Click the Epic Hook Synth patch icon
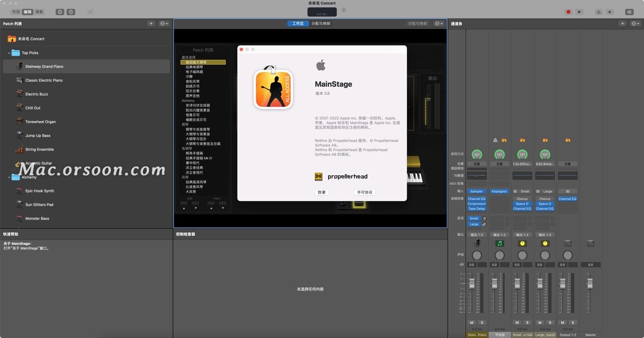This screenshot has height=338, width=644. 19,191
